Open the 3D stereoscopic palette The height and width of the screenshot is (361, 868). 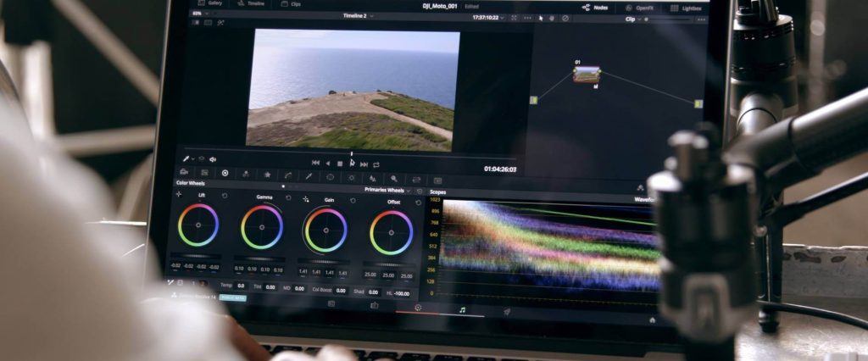pyautogui.click(x=438, y=180)
